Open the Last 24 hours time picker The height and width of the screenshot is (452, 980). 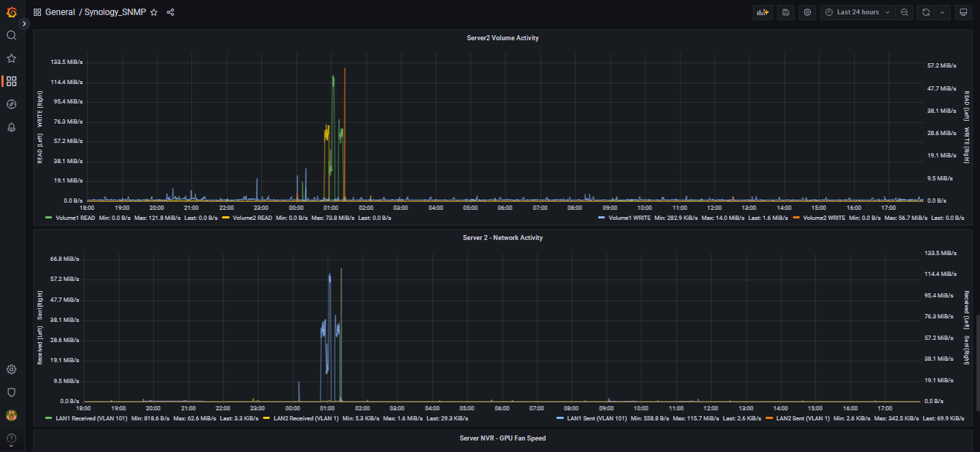click(857, 12)
